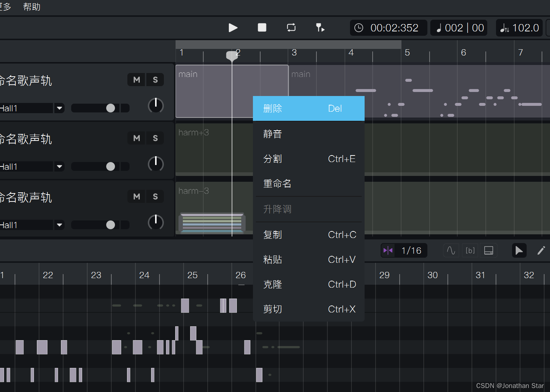Image resolution: width=550 pixels, height=392 pixels.
Task: Click the playhead marker on the track ruler
Action: [232, 56]
